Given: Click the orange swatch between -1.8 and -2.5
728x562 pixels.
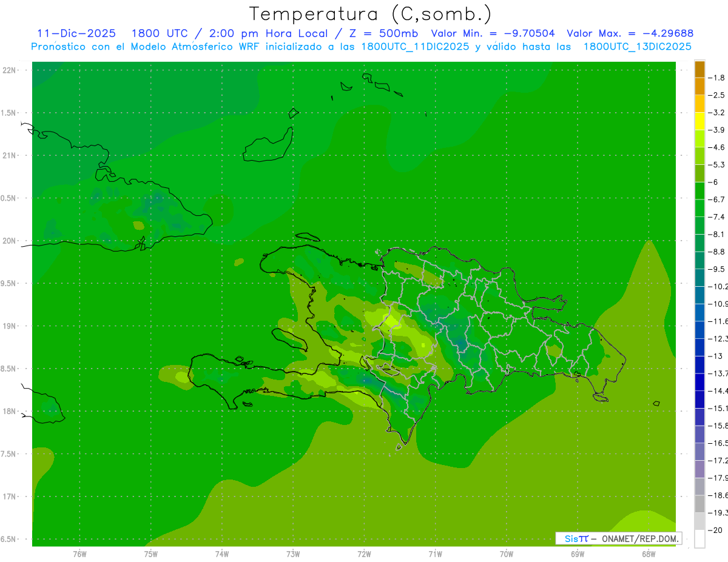Looking at the screenshot, I should (699, 86).
